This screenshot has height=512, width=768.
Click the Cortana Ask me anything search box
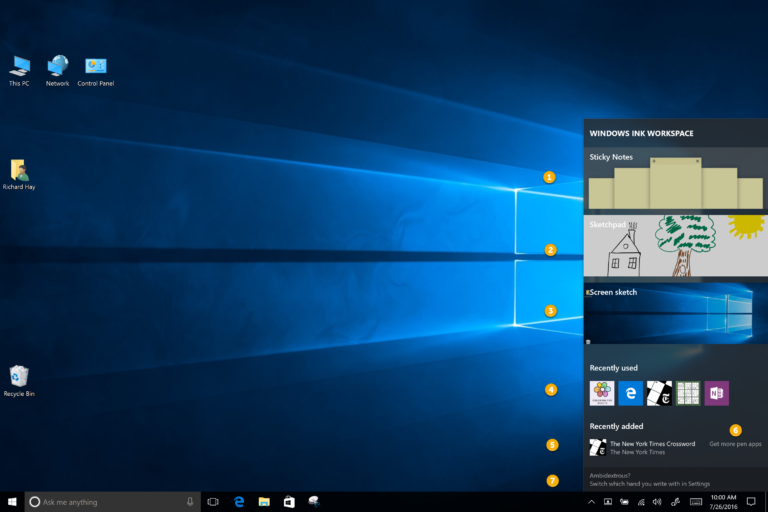coord(110,501)
